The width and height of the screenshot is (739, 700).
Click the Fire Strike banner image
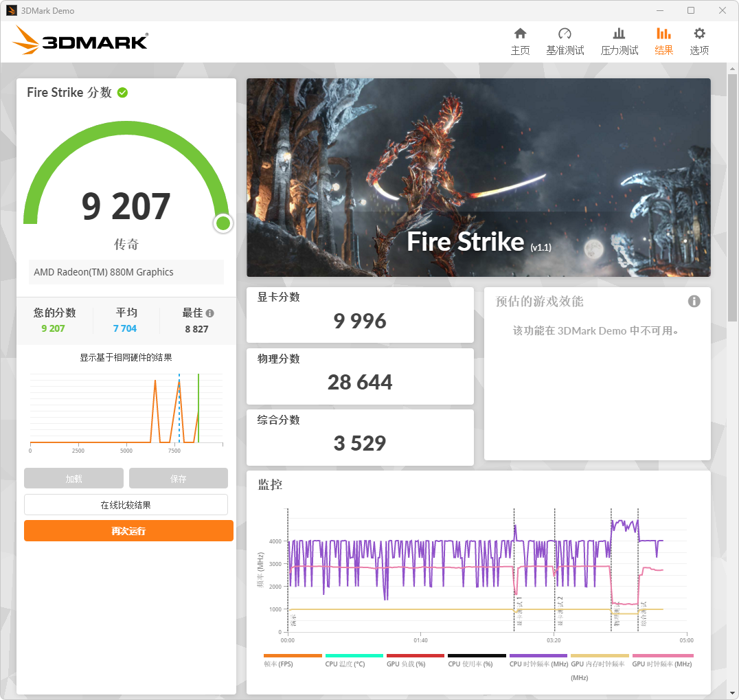tap(479, 177)
